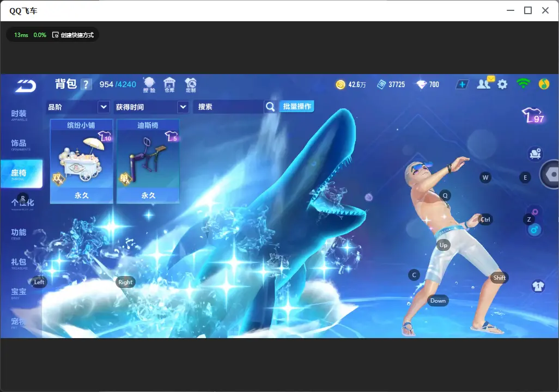Click the magnifier search icon
The height and width of the screenshot is (392, 559).
coord(270,107)
